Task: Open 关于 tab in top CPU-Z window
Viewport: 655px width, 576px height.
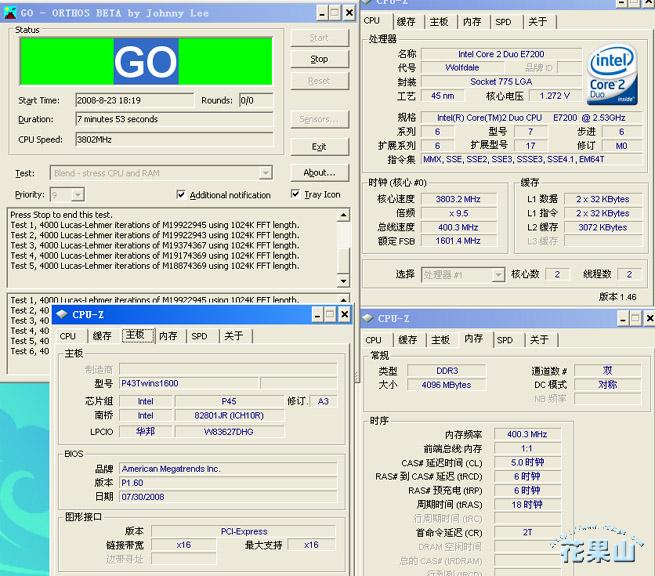Action: click(x=538, y=21)
